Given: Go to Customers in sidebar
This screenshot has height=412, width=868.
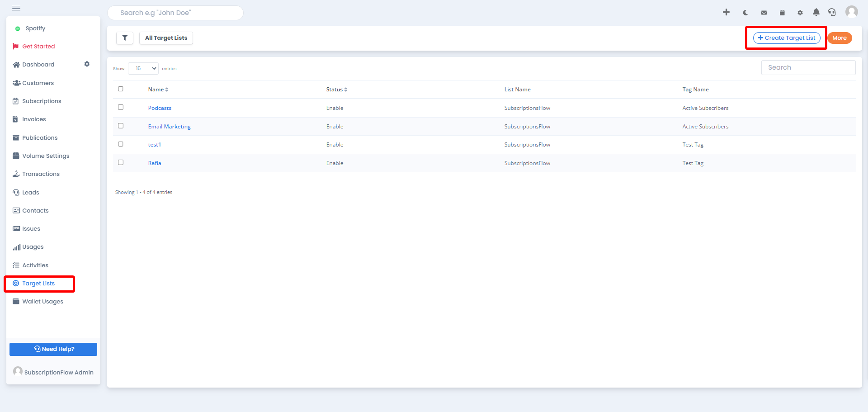Looking at the screenshot, I should coord(38,83).
